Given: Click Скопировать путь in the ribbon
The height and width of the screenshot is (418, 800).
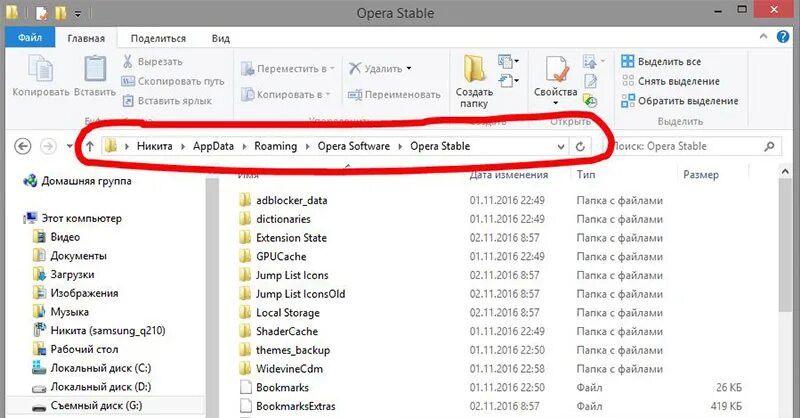Looking at the screenshot, I should pyautogui.click(x=172, y=81).
